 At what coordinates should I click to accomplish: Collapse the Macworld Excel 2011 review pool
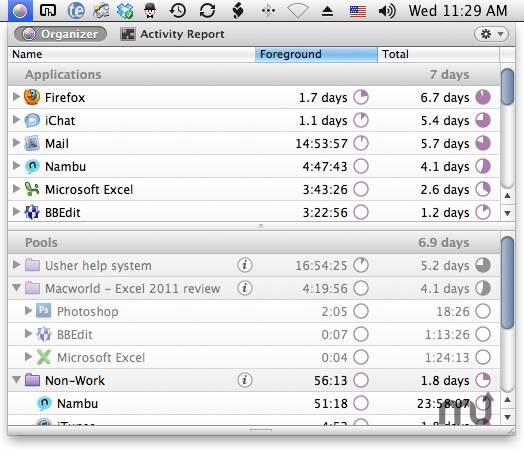pyautogui.click(x=16, y=288)
